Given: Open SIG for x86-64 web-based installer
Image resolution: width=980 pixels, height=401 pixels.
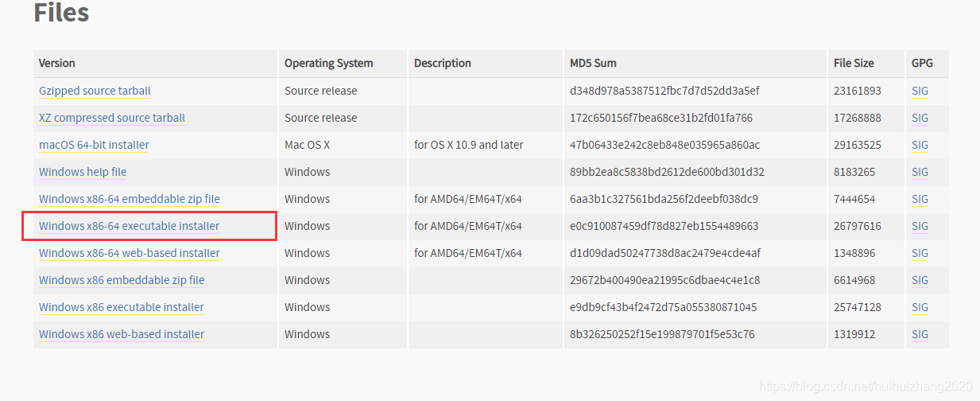Looking at the screenshot, I should click(920, 253).
